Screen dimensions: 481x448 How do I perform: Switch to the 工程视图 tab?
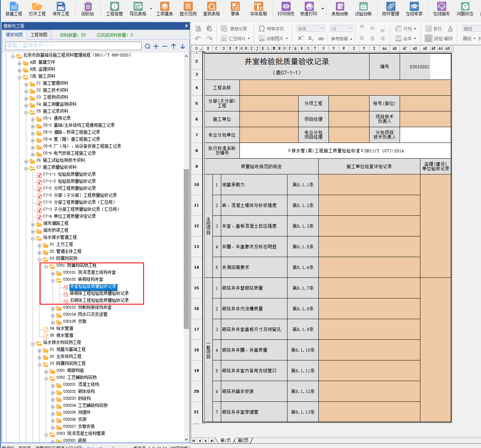pyautogui.click(x=39, y=35)
